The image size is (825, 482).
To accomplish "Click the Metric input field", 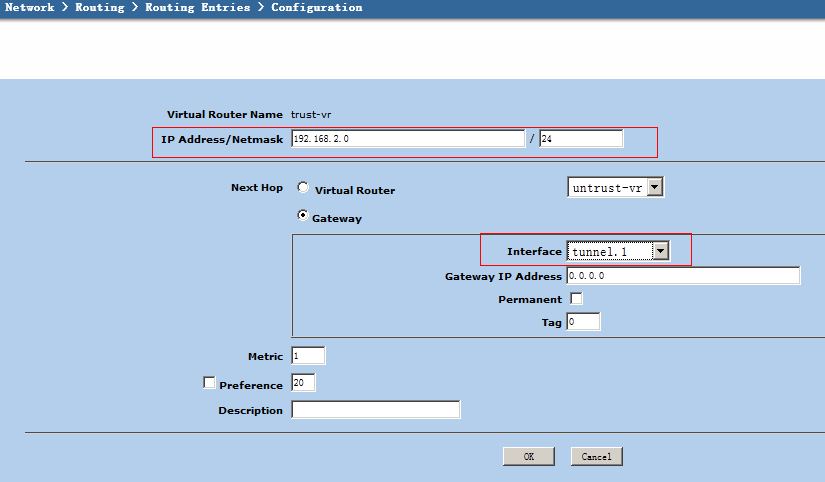I will pyautogui.click(x=308, y=356).
